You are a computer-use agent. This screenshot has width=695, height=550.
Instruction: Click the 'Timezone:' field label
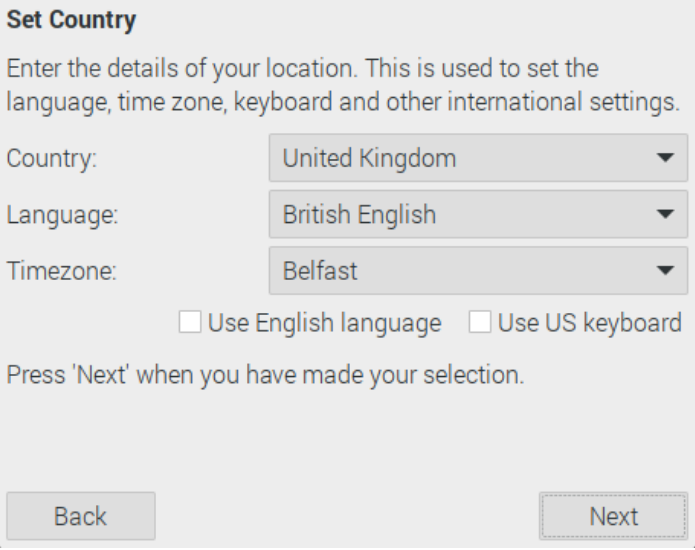(62, 271)
